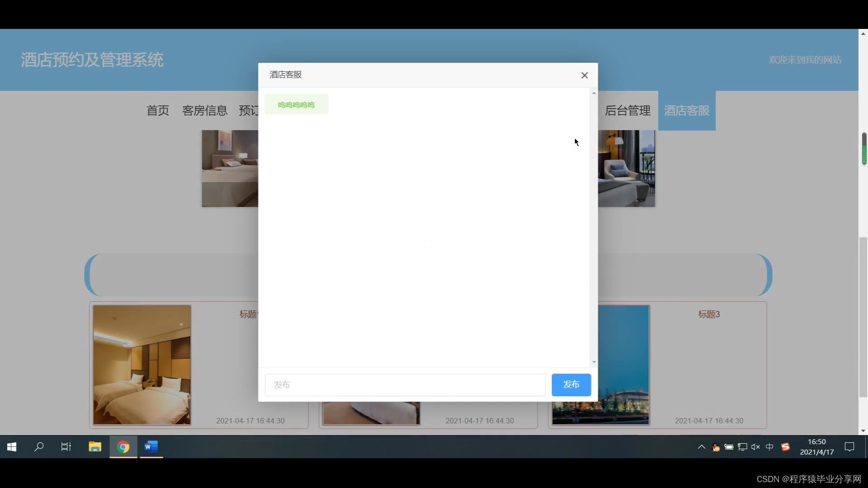Switch to Word in taskbar
This screenshot has width=868, height=488.
[x=151, y=447]
